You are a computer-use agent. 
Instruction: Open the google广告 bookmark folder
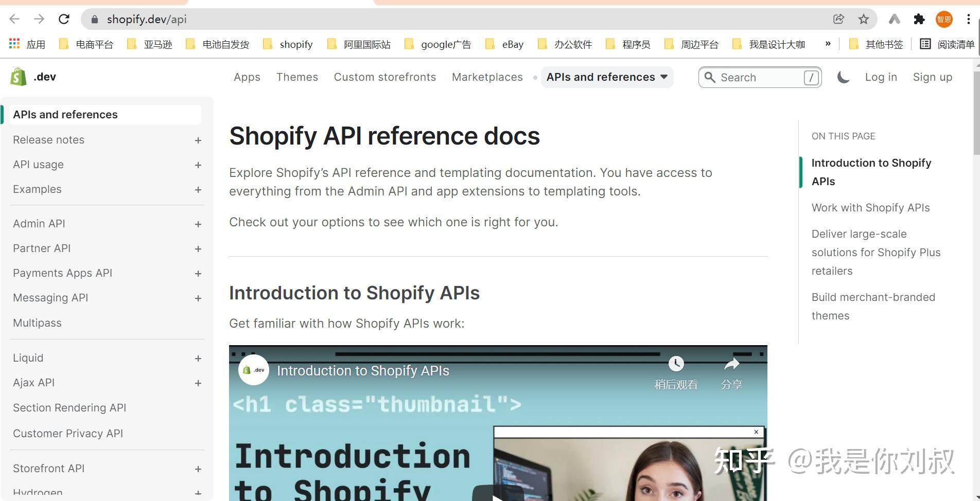[437, 44]
